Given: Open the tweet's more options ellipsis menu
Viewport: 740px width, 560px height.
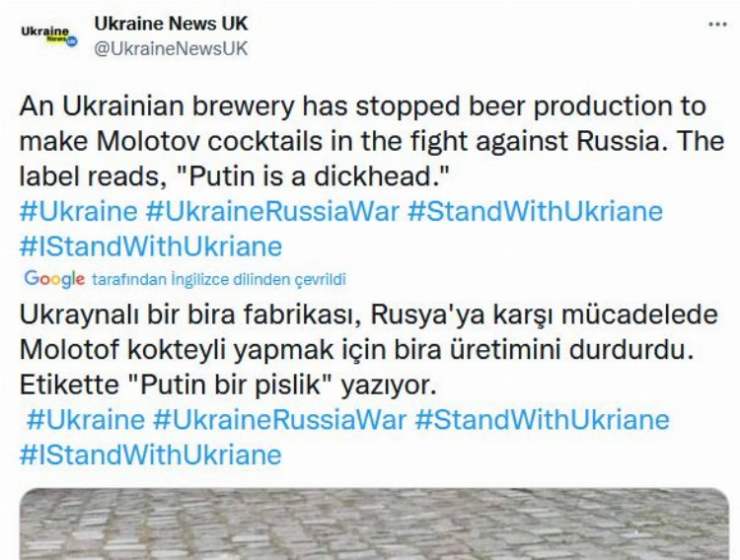Looking at the screenshot, I should point(717,25).
